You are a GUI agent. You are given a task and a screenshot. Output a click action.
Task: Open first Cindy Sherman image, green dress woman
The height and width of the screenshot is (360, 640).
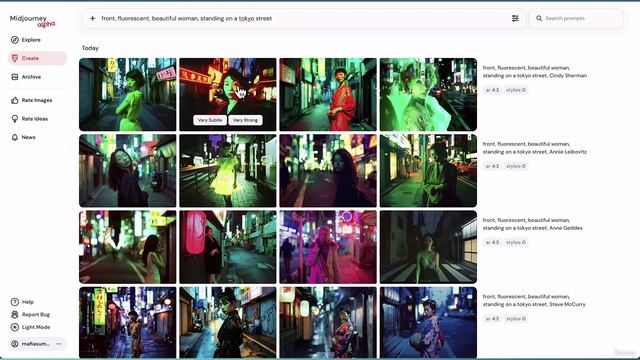pyautogui.click(x=128, y=94)
